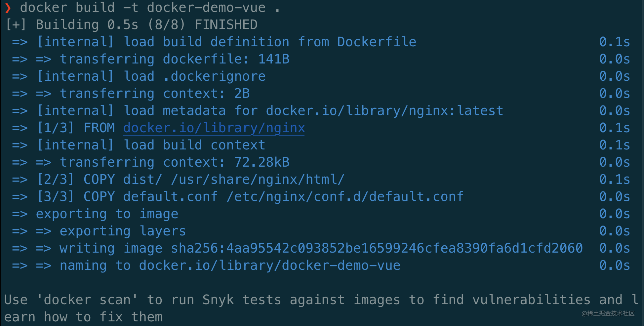Viewport: 644px width, 326px height.
Task: Click the 'docker scan' Snyk hint text
Action: [321, 308]
